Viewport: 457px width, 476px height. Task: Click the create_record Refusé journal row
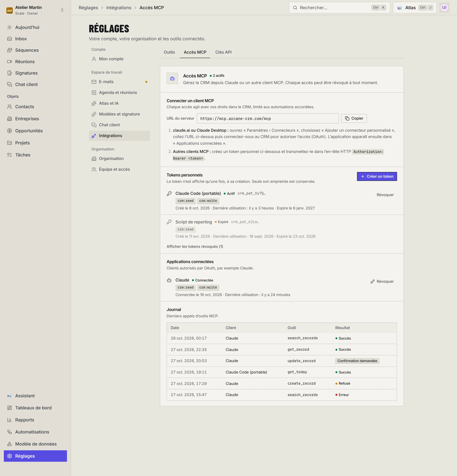pos(282,383)
